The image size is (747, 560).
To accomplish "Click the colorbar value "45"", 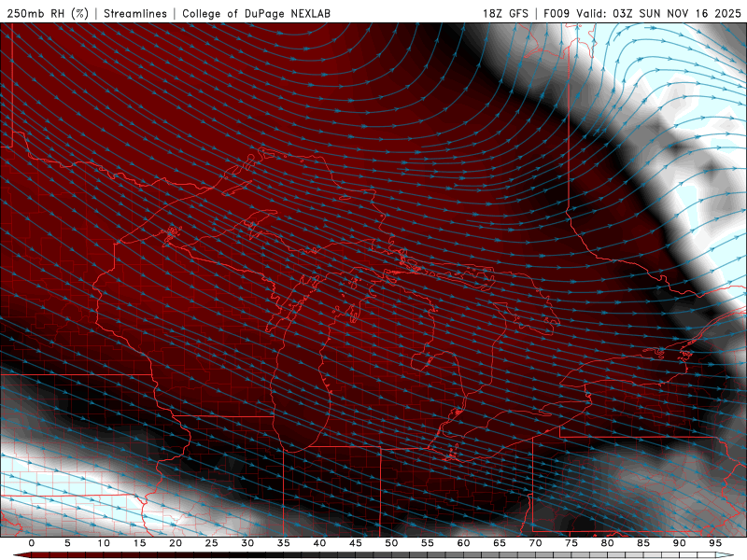I will (x=356, y=543).
